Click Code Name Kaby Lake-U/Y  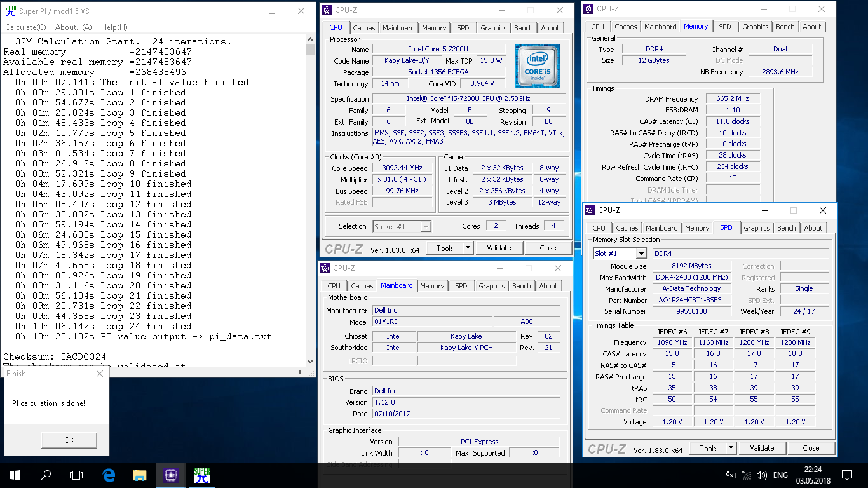[x=407, y=61]
